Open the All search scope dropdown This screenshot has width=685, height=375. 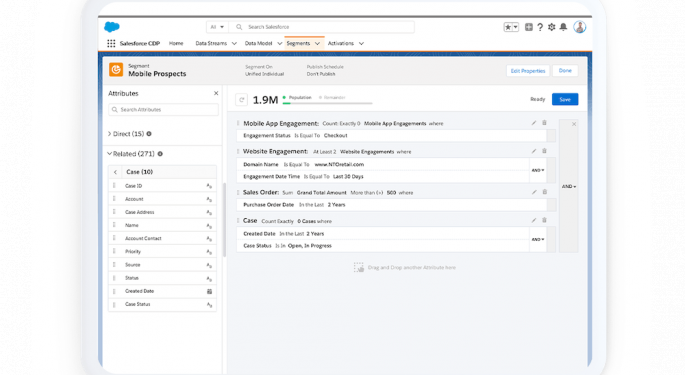point(217,27)
